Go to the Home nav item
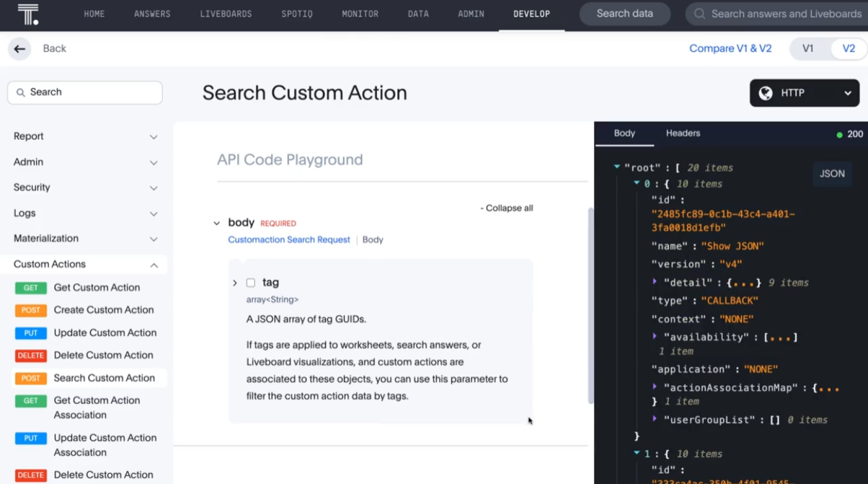This screenshot has height=484, width=868. [94, 14]
